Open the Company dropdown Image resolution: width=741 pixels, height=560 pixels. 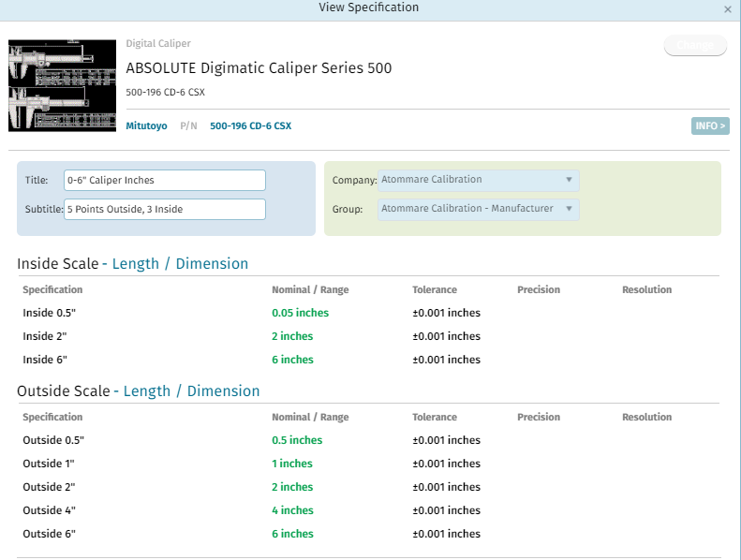[x=479, y=180]
